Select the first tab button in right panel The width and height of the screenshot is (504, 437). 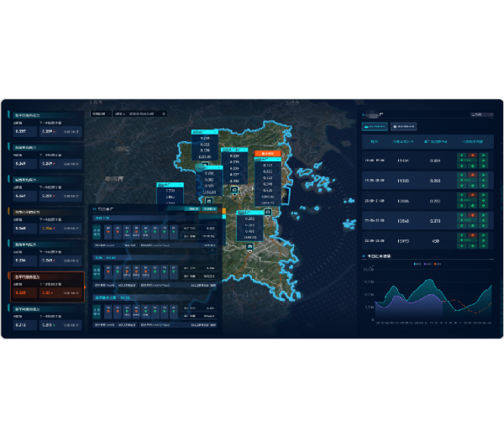374,126
